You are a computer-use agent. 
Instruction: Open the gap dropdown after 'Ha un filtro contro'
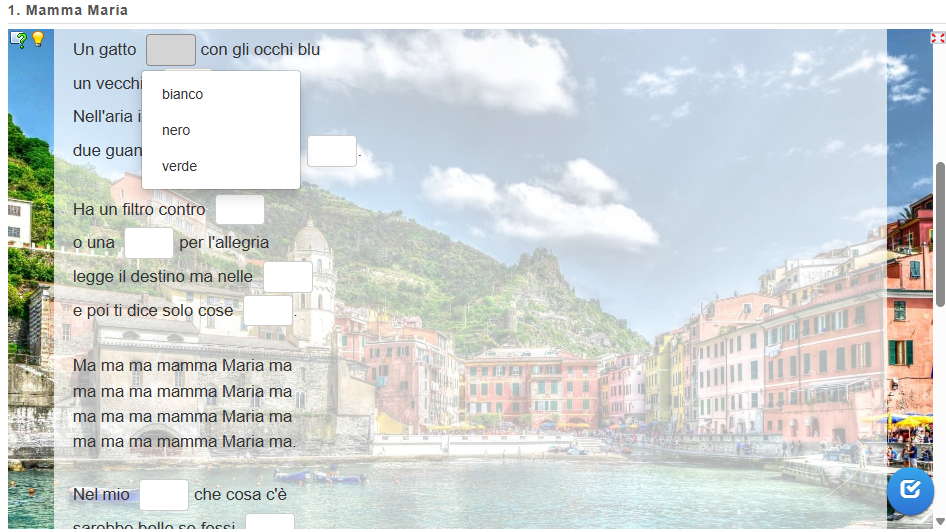(x=240, y=209)
